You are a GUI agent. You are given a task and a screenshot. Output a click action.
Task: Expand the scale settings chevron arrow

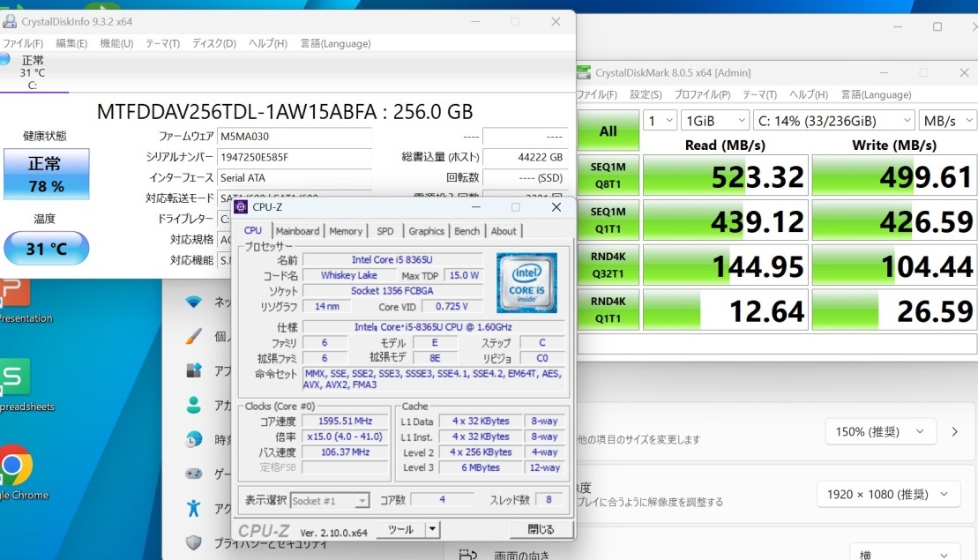click(x=955, y=431)
